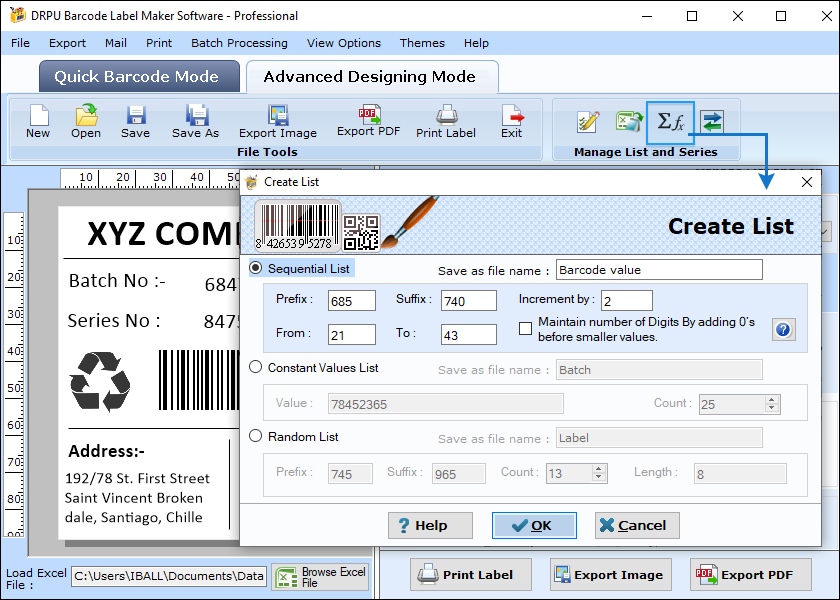Click the Save icon in File Tools
The height and width of the screenshot is (600, 840).
coord(136,115)
